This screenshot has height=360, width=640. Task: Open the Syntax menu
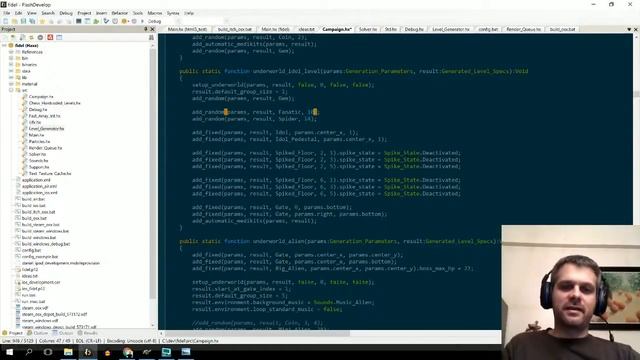(x=173, y=13)
